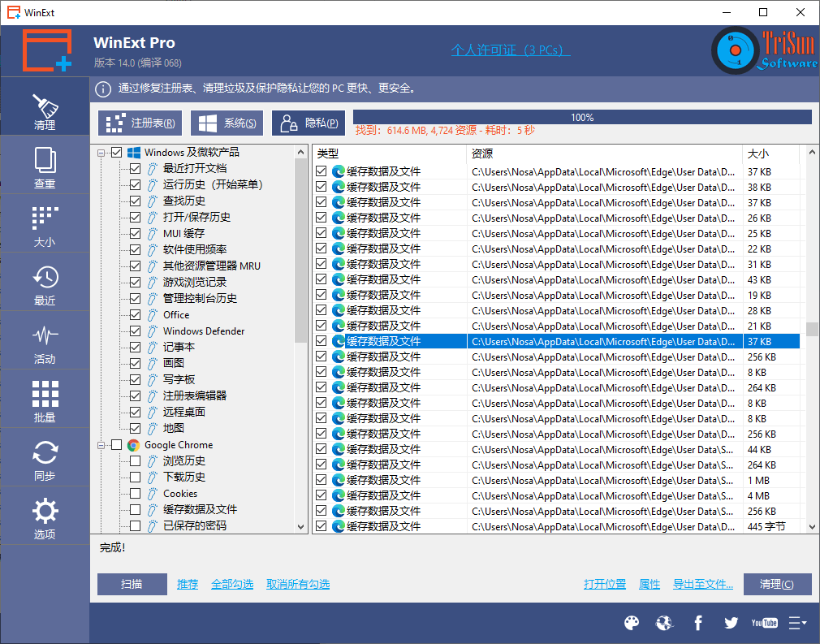Open the Twitter icon link
Viewport: 820px width, 644px height.
(x=731, y=623)
